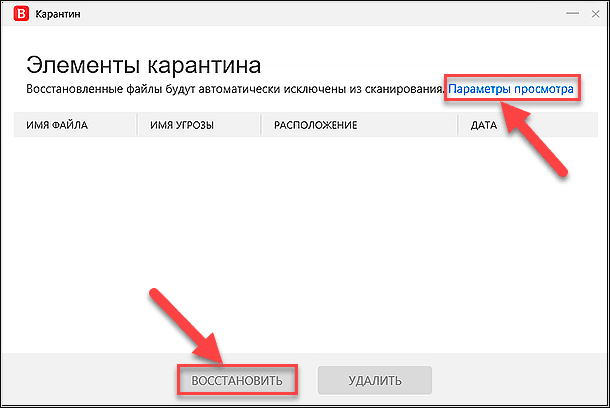Sort by the РАСПОЛОЖЕНИЕ column header
Image resolution: width=610 pixels, height=408 pixels.
point(359,125)
